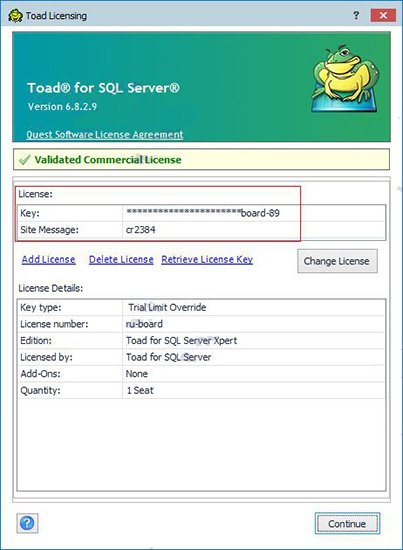403x550 pixels.
Task: Select the masked license Key value
Action: [203, 213]
